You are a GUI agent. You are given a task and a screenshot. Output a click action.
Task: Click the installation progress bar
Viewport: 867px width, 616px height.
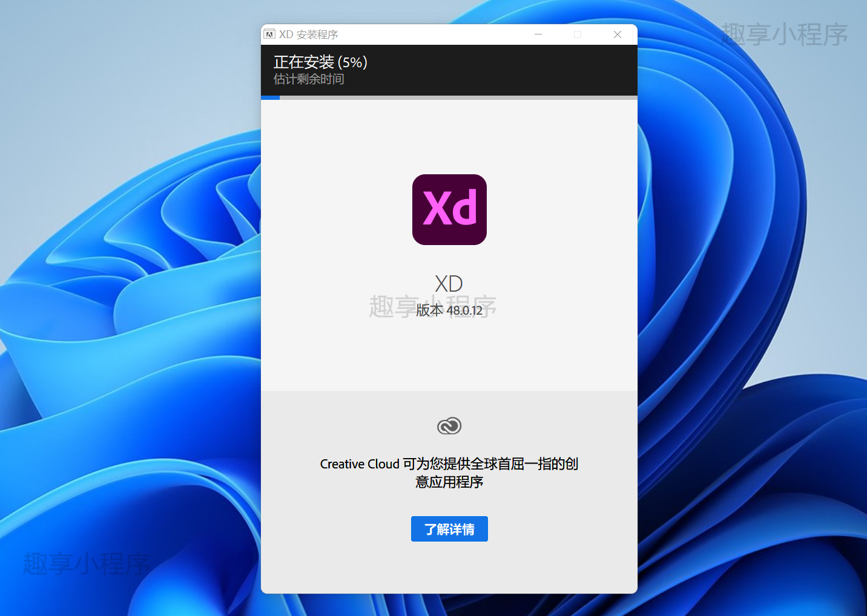pyautogui.click(x=449, y=97)
